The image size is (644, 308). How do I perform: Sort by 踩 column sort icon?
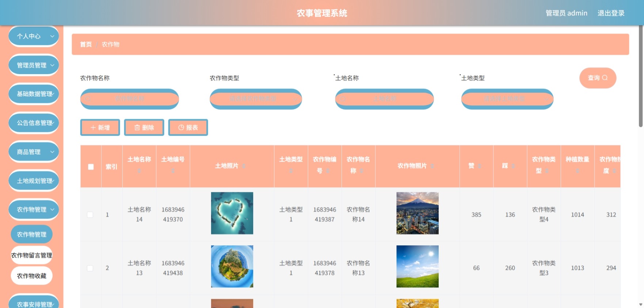(x=513, y=166)
